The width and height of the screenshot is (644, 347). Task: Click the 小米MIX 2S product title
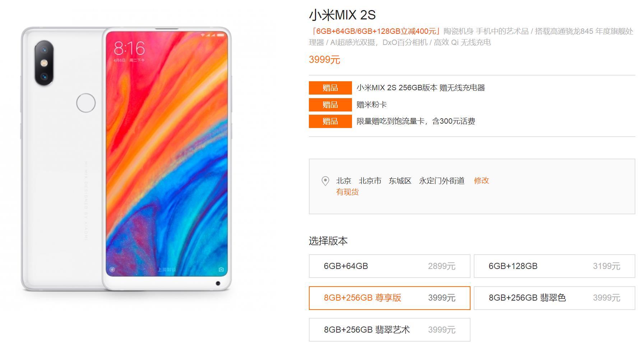342,15
